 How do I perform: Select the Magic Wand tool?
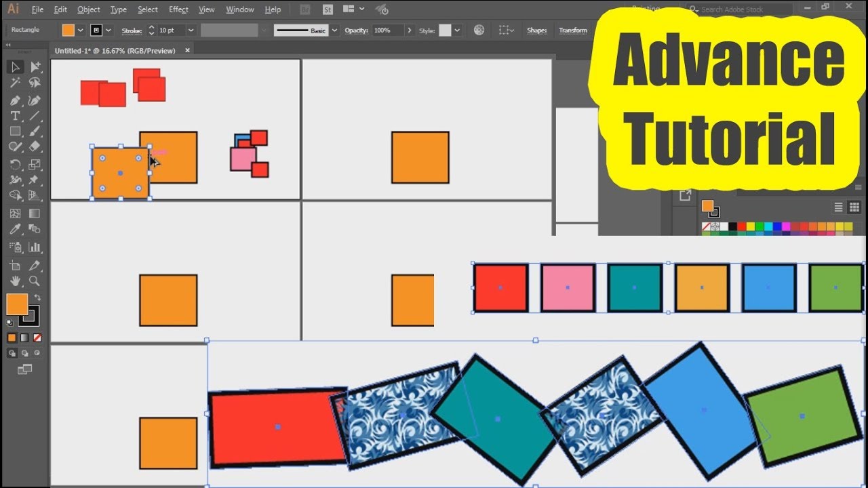pyautogui.click(x=15, y=83)
